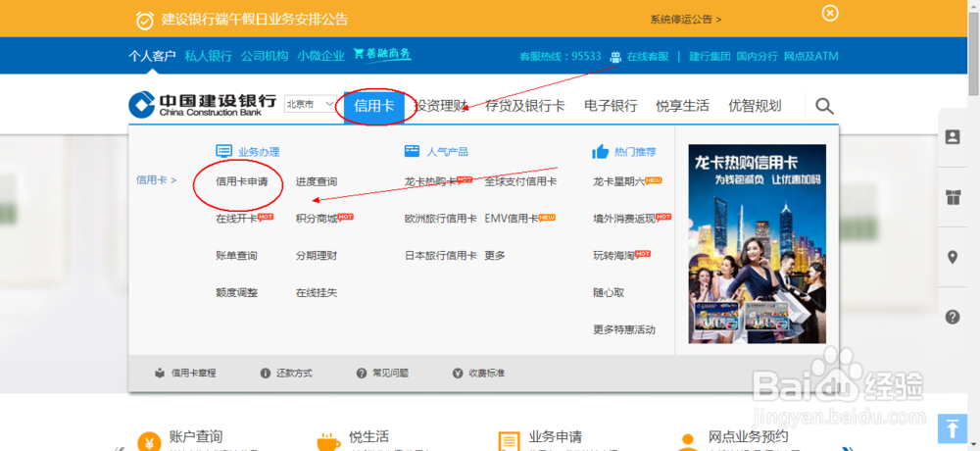Select the 优智规划 navigation tab
This screenshot has width=980, height=451.
pos(755,106)
